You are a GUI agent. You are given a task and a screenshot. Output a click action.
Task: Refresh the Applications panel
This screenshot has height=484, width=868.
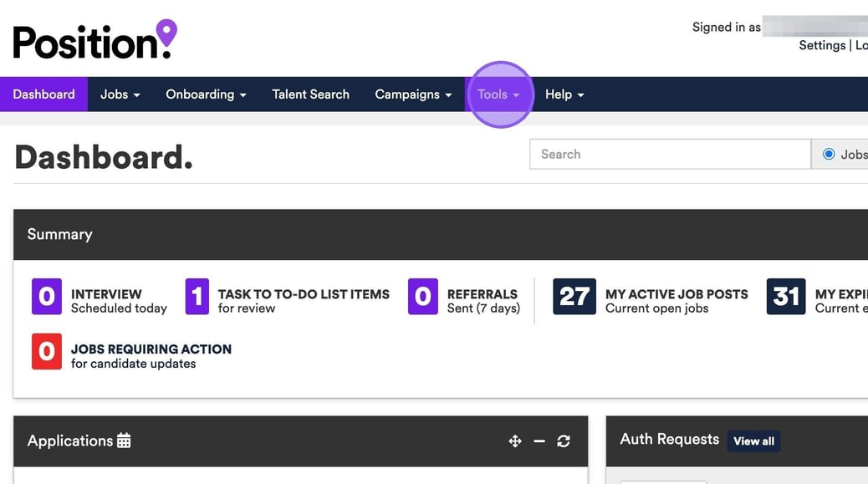point(564,441)
